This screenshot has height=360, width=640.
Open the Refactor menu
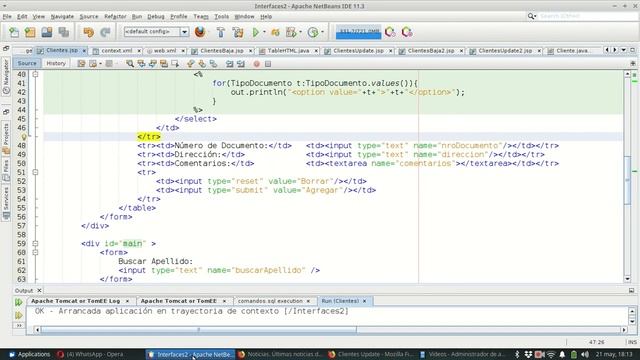point(115,16)
